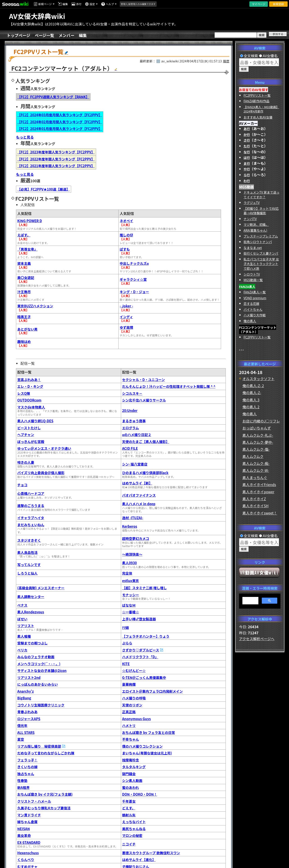Open FANZA新作AV作品 in sidebar Menu
The height and width of the screenshot is (868, 289).
256,101
